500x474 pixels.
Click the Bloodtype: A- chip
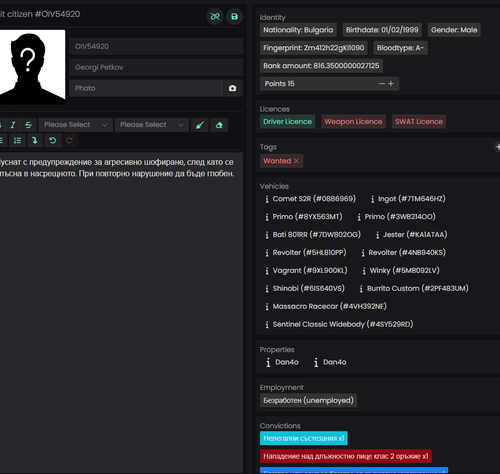400,48
